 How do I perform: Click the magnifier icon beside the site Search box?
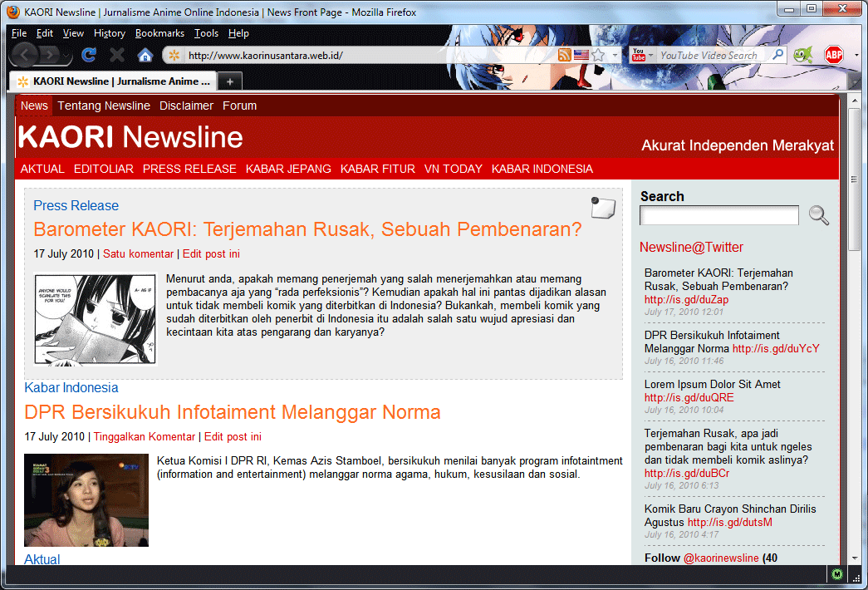[x=819, y=215]
